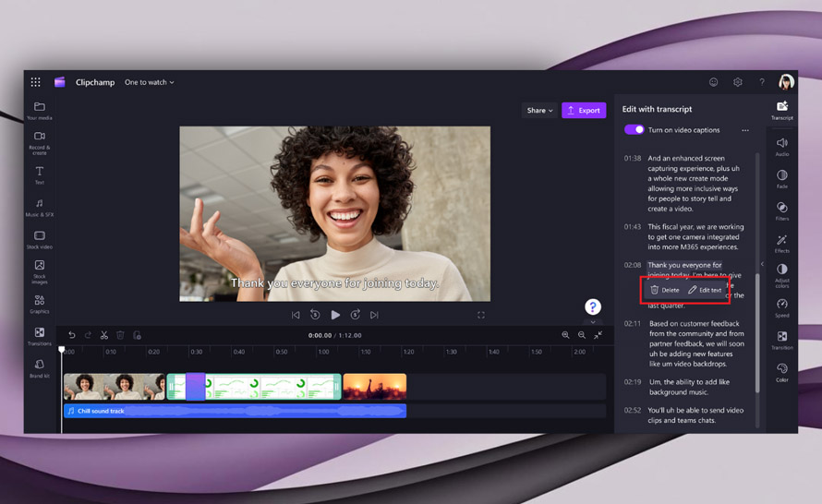Select the Chill sound track audio clip
The width and height of the screenshot is (822, 504).
(235, 412)
